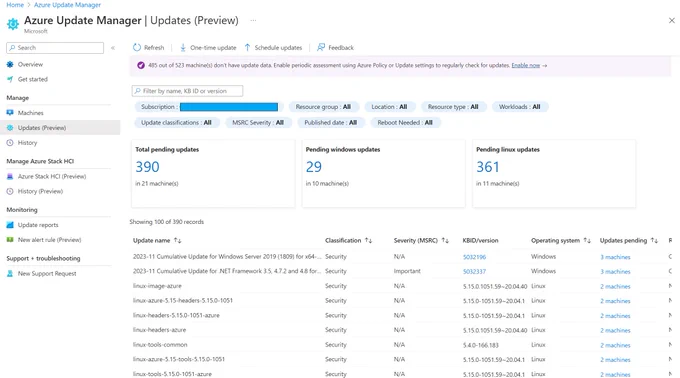Click the Machines icon in sidebar
The height and width of the screenshot is (378, 680).
(x=10, y=113)
